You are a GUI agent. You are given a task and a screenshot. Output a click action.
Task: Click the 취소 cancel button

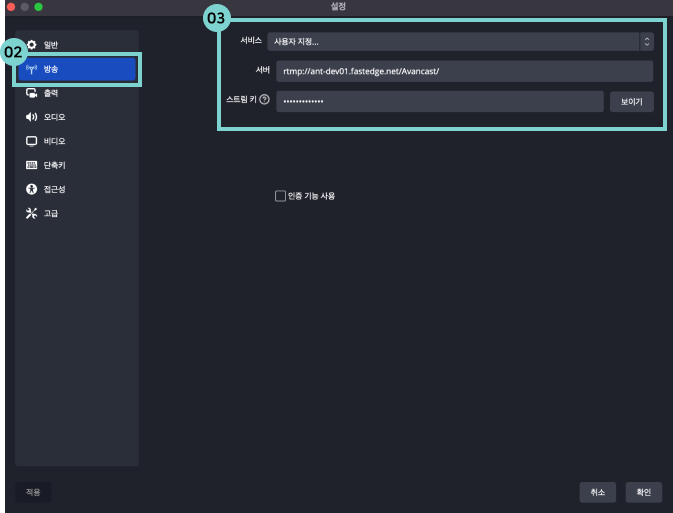(597, 492)
